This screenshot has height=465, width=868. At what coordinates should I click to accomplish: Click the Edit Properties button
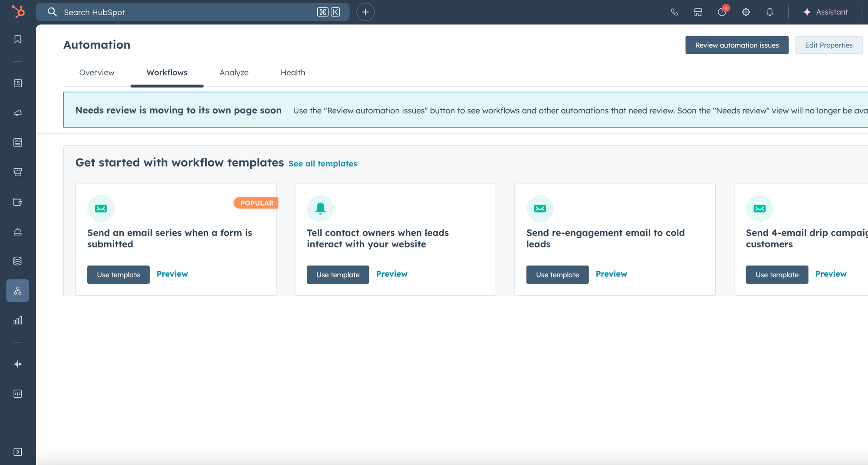829,45
